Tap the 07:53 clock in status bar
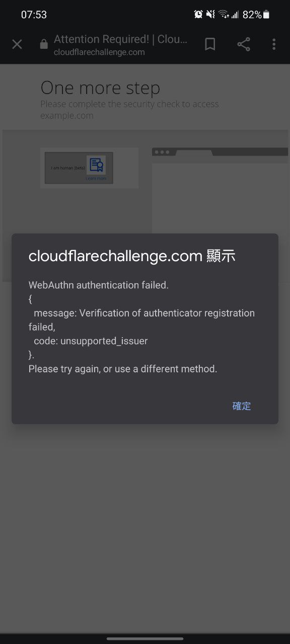290x644 pixels. (34, 15)
